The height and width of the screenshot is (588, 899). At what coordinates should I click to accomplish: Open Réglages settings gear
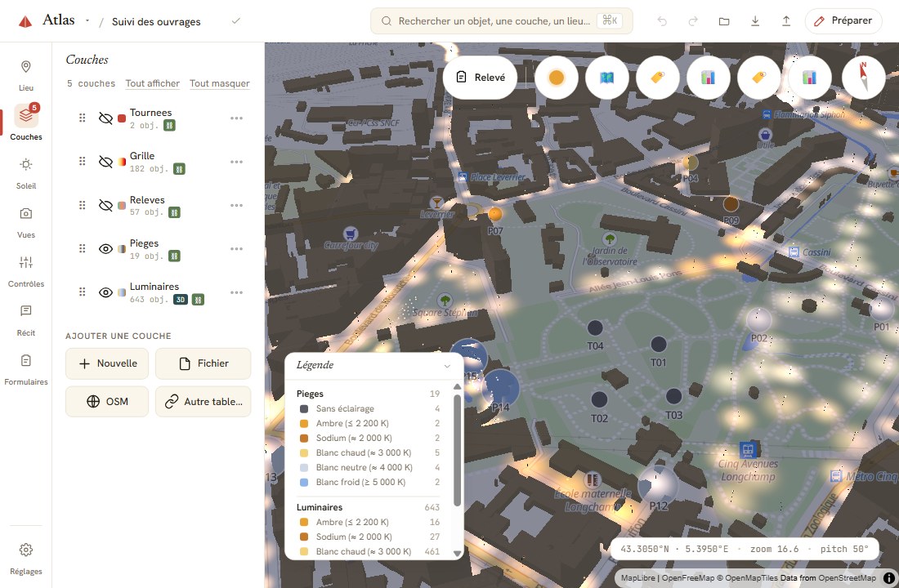click(x=26, y=557)
